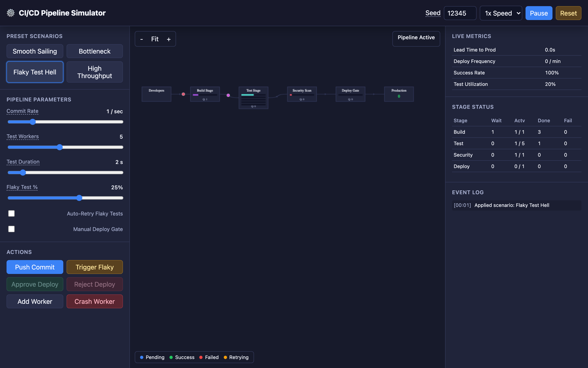Click the red commit dot after Developers
Image resolution: width=588 pixels, height=368 pixels.
tap(184, 94)
